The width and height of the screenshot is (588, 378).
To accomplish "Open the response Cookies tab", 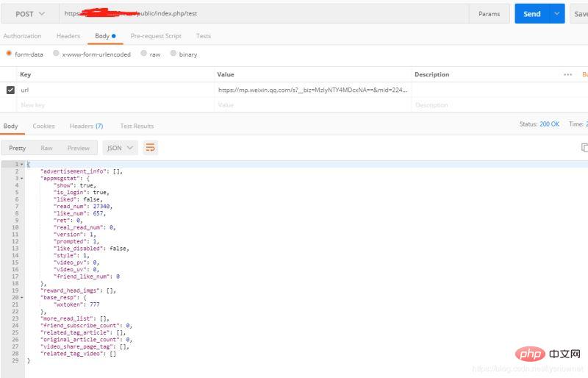I will coord(43,126).
